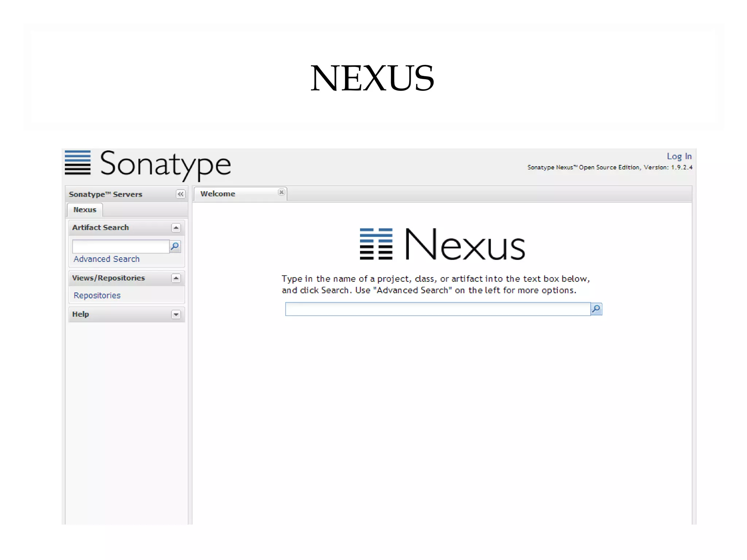This screenshot has height=560, width=747.
Task: Click the Sonatype Nexus version text
Action: tap(610, 167)
